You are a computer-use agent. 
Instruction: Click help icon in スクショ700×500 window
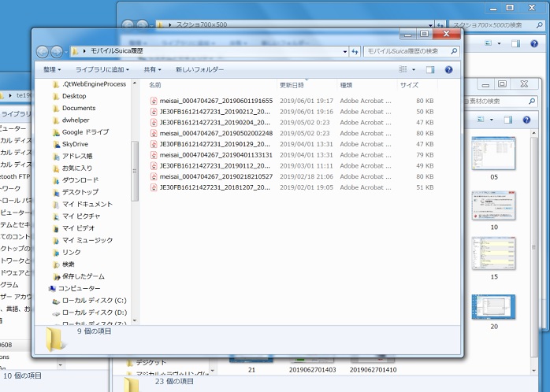[x=534, y=44]
